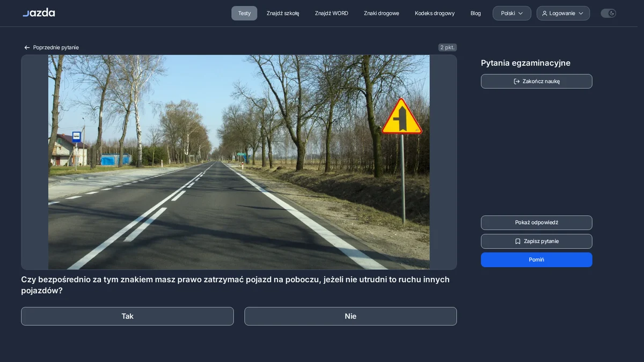Answer Nie to the question
The image size is (644, 362).
350,316
